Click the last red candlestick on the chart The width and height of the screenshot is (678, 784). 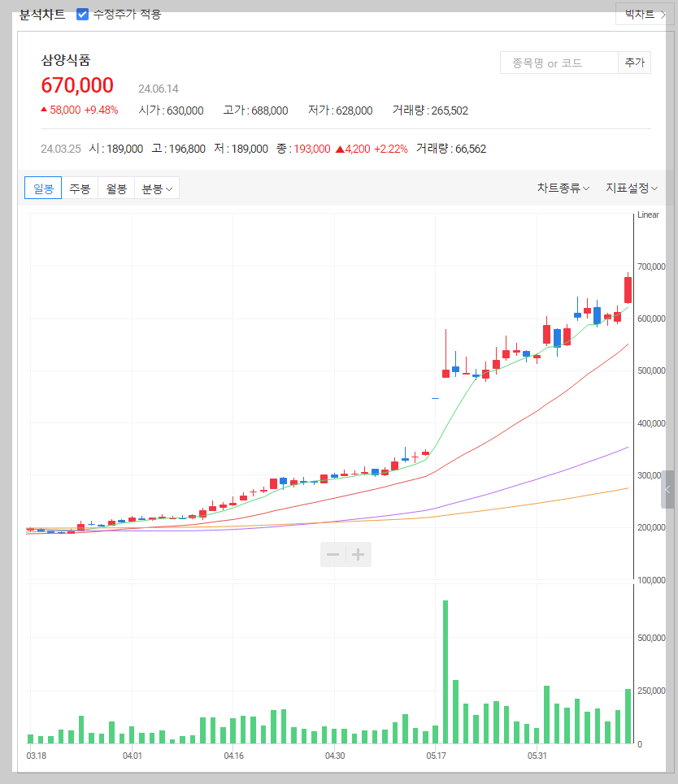pyautogui.click(x=628, y=290)
